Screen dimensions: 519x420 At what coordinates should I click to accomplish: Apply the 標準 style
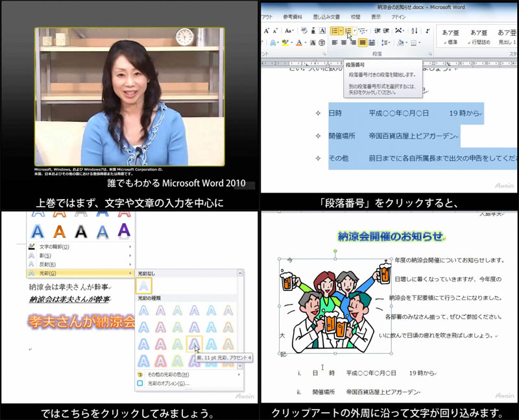click(450, 36)
